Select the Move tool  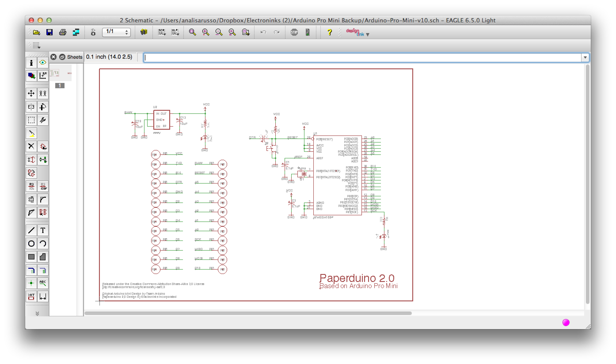click(x=31, y=93)
